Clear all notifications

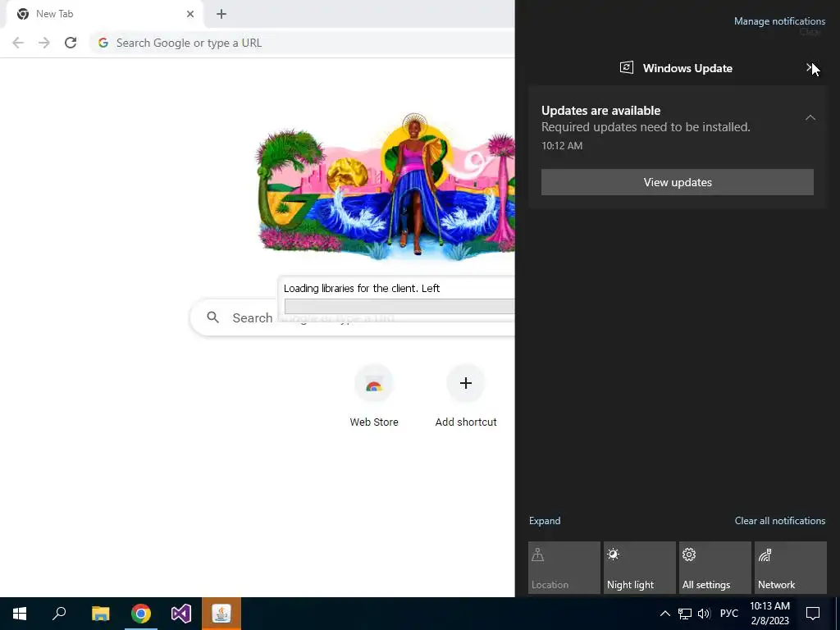tap(779, 521)
